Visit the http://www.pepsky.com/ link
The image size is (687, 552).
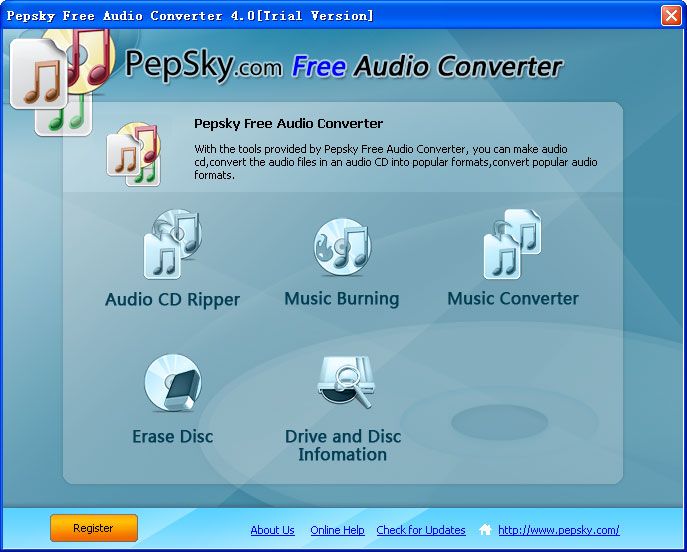click(559, 530)
